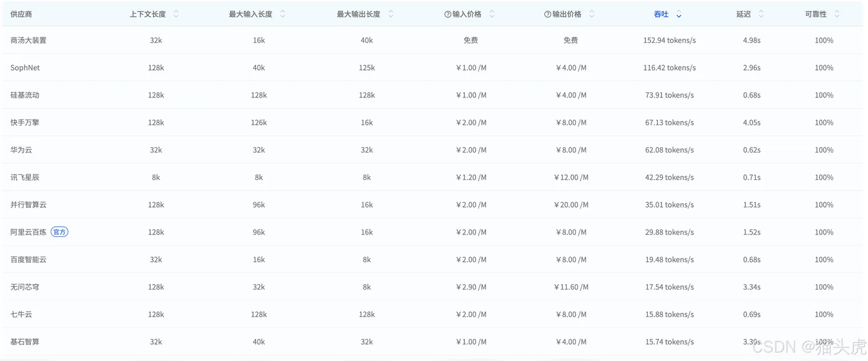
Task: Click the 官方 badge beside 阿里云百炼
Action: 60,232
